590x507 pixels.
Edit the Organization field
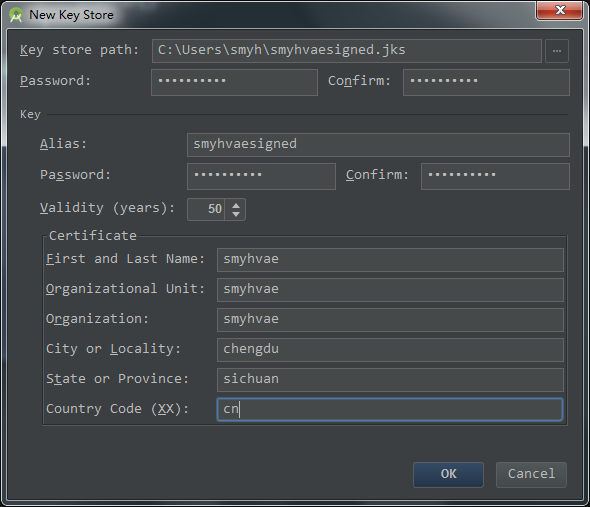click(x=390, y=320)
